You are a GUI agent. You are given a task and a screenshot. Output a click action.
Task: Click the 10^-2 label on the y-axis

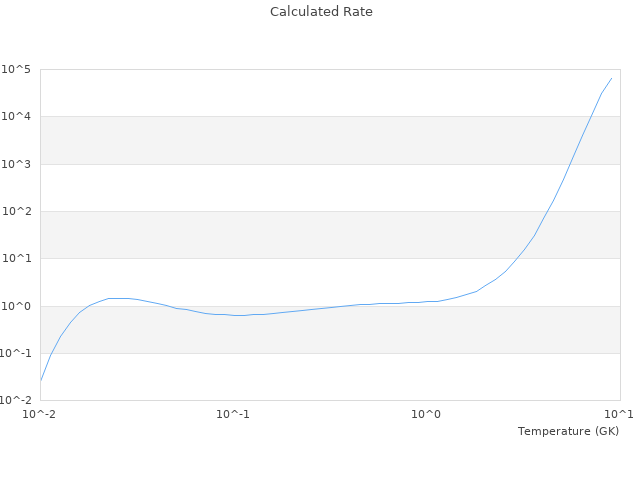pyautogui.click(x=14, y=400)
